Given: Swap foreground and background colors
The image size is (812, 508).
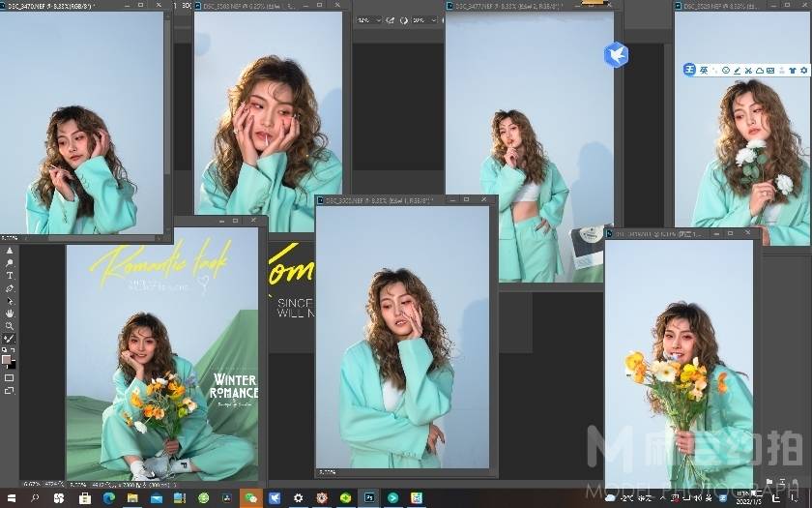Looking at the screenshot, I should pyautogui.click(x=13, y=350).
